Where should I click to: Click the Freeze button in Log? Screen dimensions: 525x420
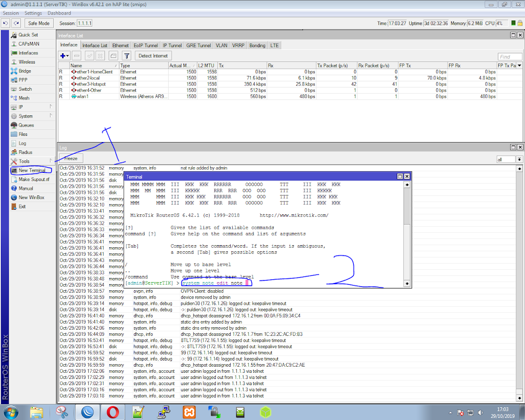pyautogui.click(x=71, y=159)
